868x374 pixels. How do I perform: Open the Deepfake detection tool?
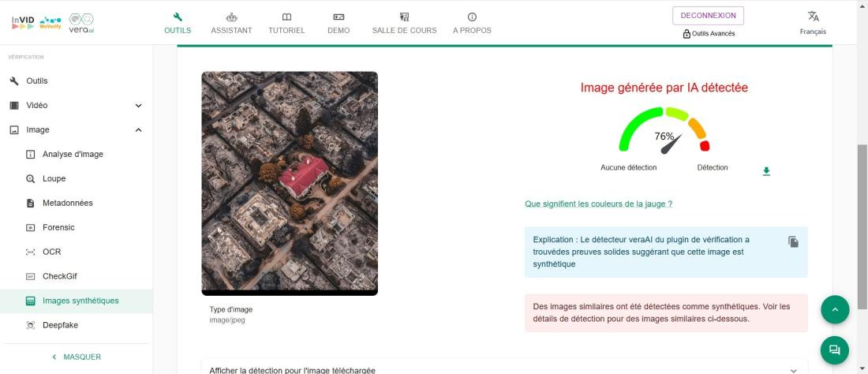[x=60, y=325]
